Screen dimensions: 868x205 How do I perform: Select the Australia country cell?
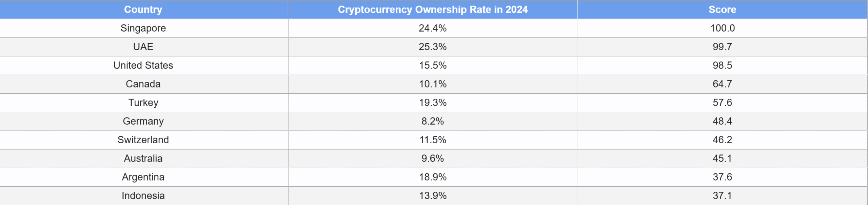143,159
